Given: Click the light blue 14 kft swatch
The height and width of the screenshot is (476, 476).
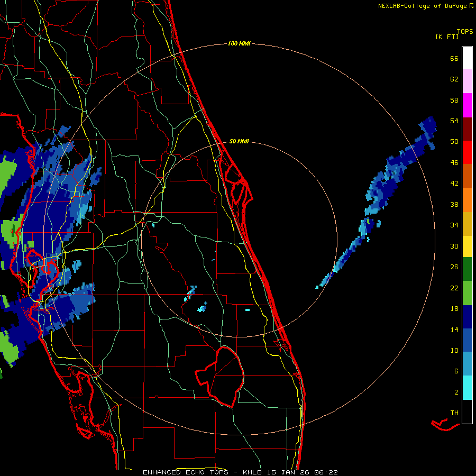Looking at the screenshot, I should (x=467, y=364).
